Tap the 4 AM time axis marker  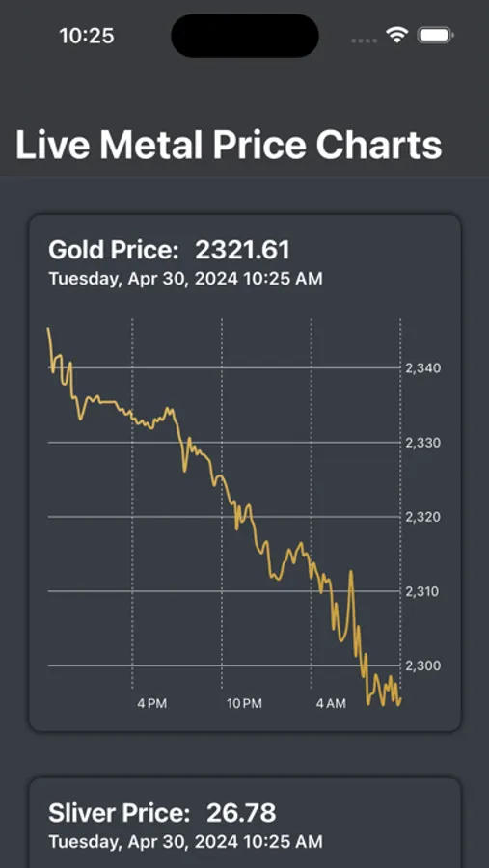click(x=331, y=704)
